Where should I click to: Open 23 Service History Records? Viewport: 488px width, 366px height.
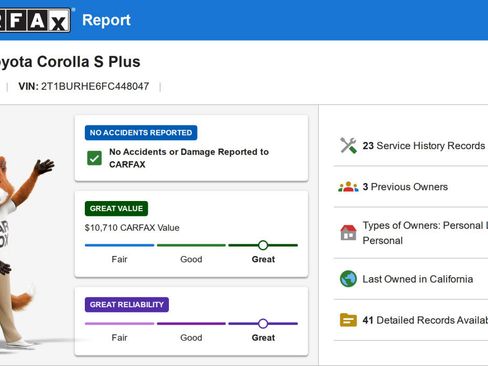point(411,146)
